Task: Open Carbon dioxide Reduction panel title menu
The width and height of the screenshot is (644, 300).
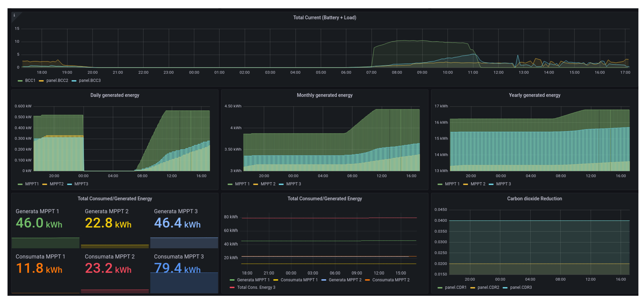Action: [x=534, y=199]
